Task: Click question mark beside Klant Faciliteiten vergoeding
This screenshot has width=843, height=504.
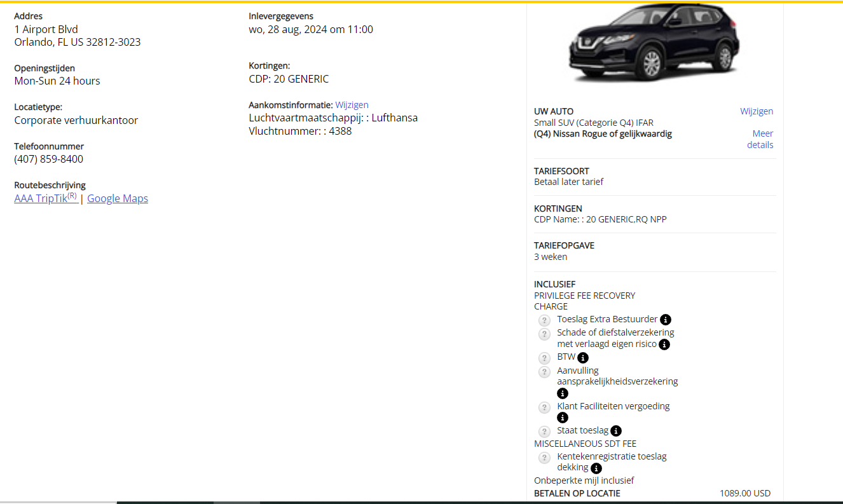Action: [544, 407]
